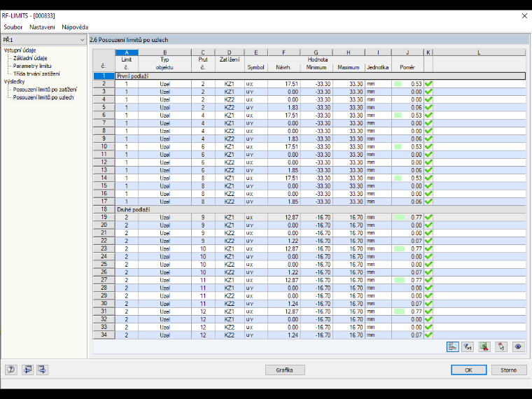The height and width of the screenshot is (399, 532).
Task: Click the 1.24 value in row 30
Action: [x=293, y=304]
